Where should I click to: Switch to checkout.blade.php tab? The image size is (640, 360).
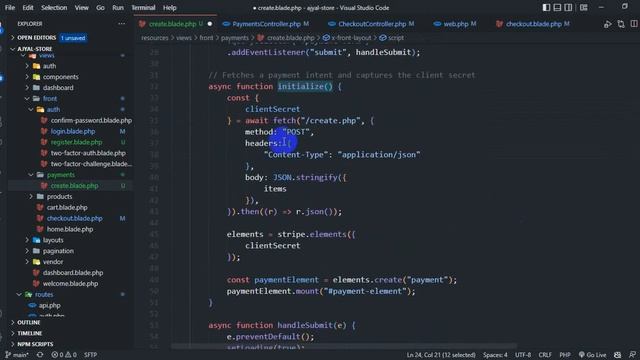tap(533, 24)
